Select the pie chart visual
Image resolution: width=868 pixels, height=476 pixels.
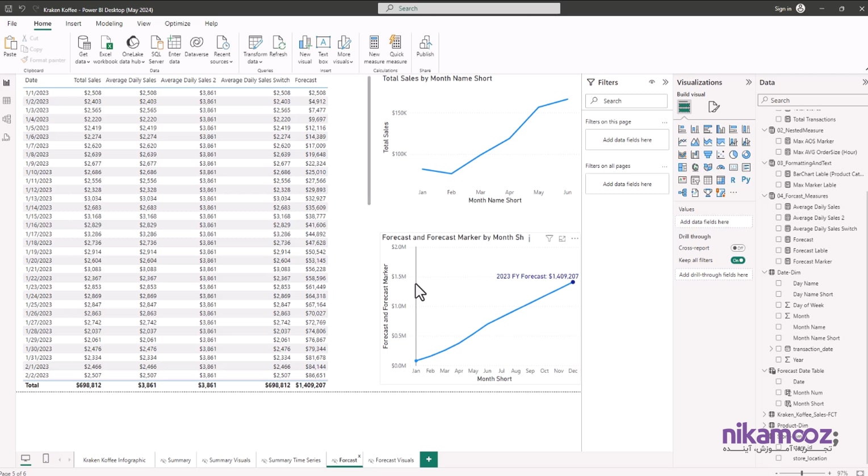(733, 154)
